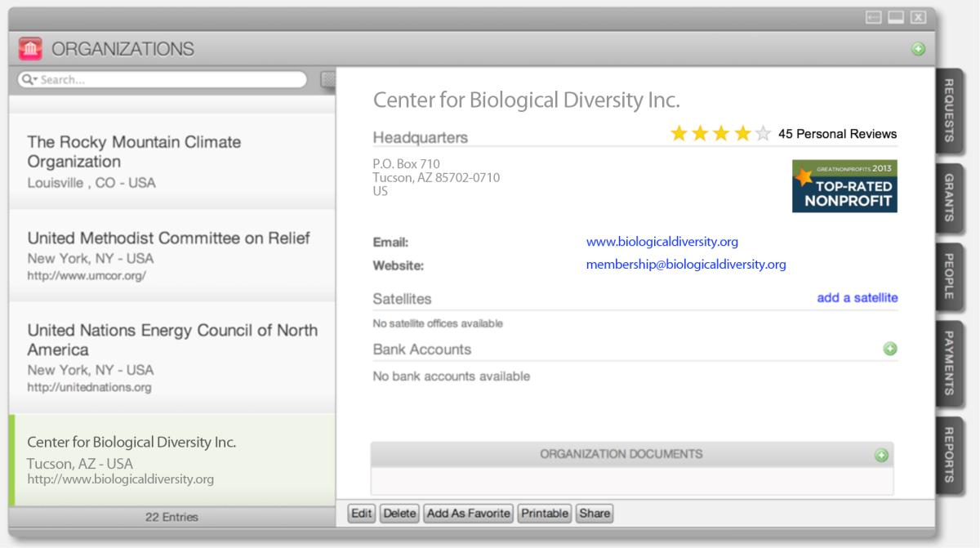This screenshot has height=548, width=980.
Task: Click the red Organizations building icon
Action: click(x=30, y=49)
